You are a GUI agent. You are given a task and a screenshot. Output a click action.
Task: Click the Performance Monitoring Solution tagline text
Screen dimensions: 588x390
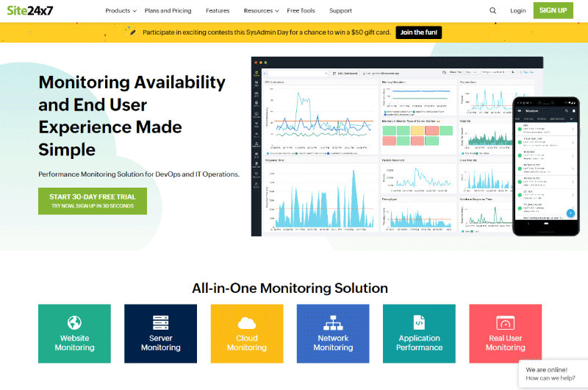click(x=139, y=174)
